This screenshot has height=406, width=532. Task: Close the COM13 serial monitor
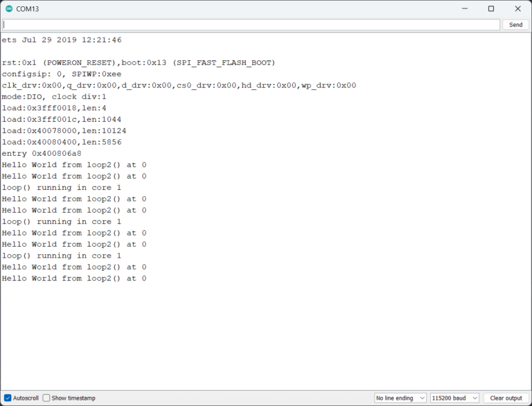pos(517,9)
